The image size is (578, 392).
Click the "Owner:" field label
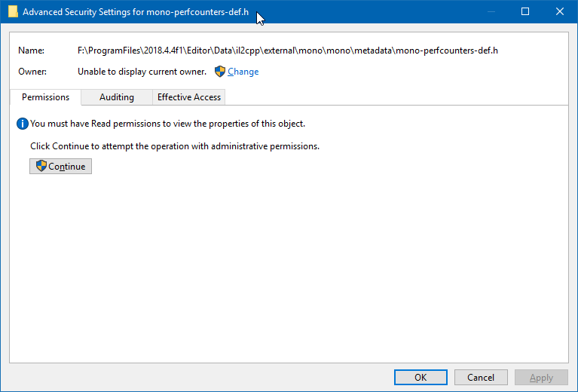coord(32,72)
